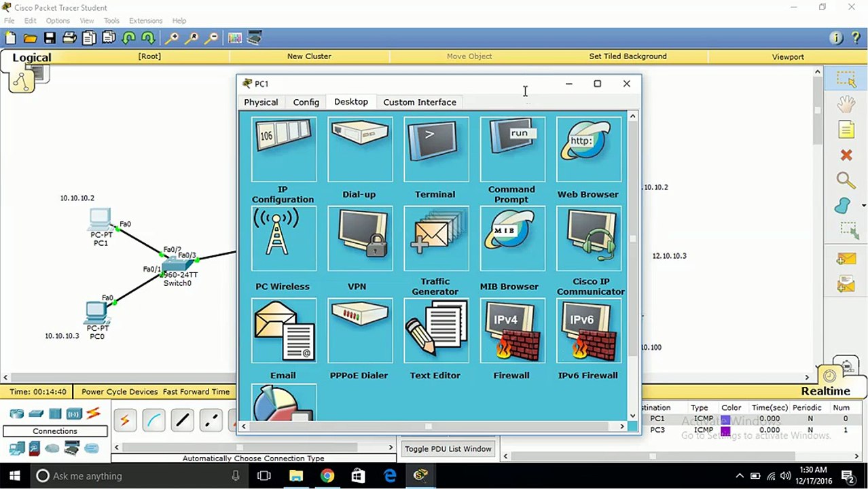Open the PPPoE Dialer
Screen dimensions: 868x489
point(360,330)
